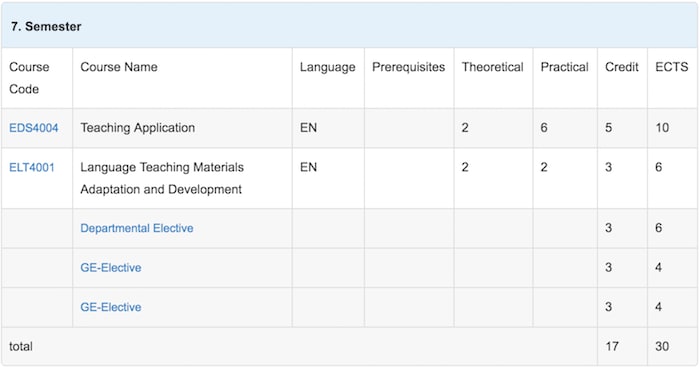The width and height of the screenshot is (700, 369).
Task: Select the Prerequisites column header
Action: [408, 67]
